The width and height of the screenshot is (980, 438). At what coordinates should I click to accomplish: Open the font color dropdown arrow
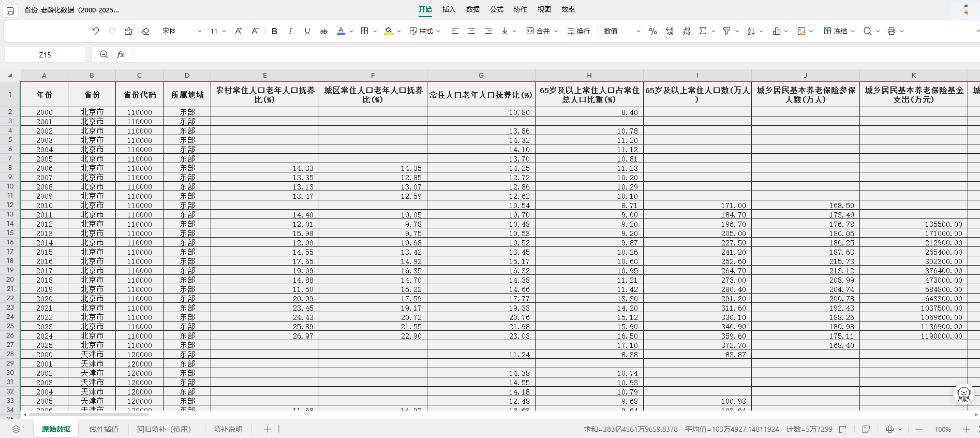pyautogui.click(x=351, y=31)
